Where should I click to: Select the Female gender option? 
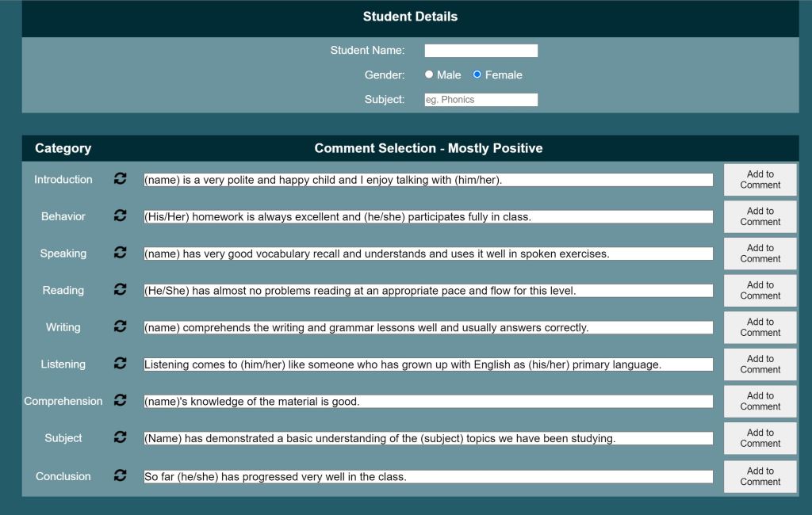[x=476, y=74]
